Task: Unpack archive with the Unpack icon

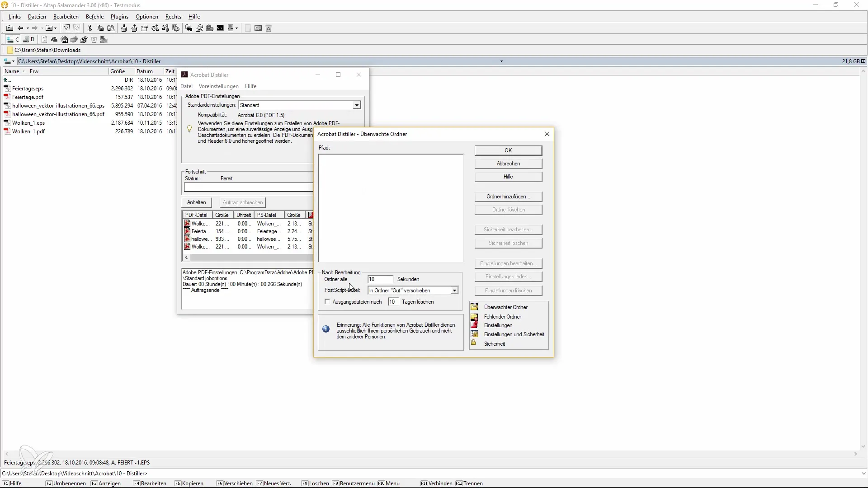Action: [134, 28]
